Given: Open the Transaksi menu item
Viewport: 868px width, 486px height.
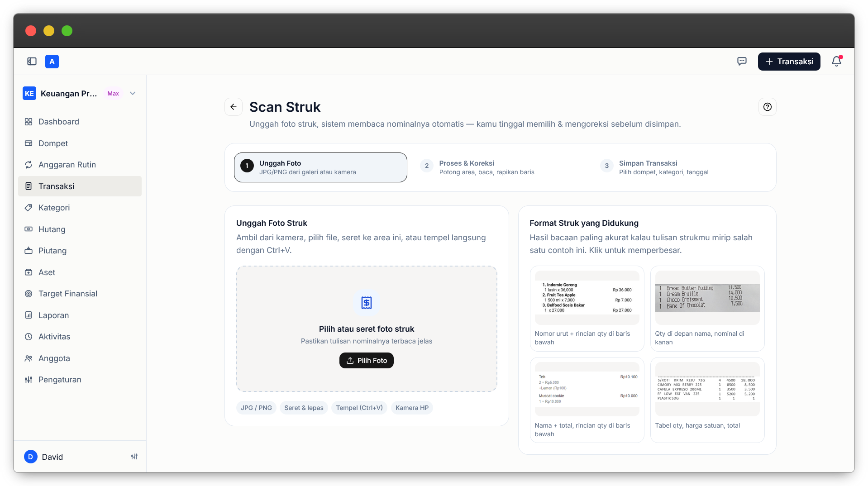Looking at the screenshot, I should [x=80, y=186].
